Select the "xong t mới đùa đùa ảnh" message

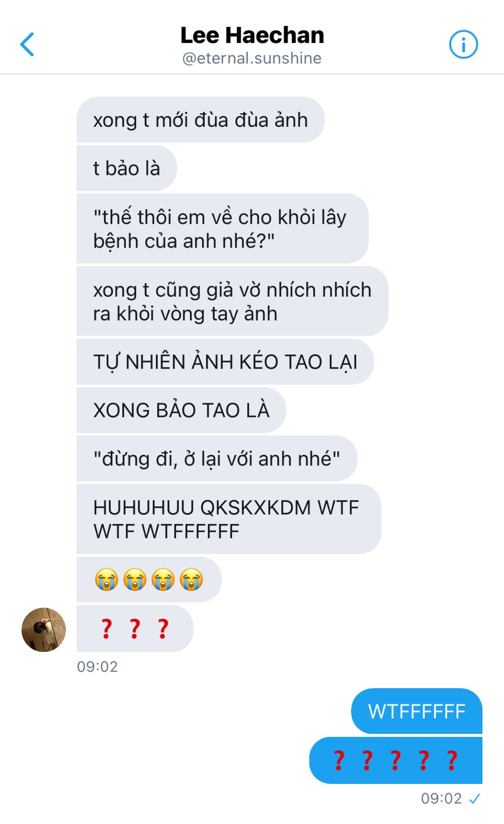[x=200, y=119]
